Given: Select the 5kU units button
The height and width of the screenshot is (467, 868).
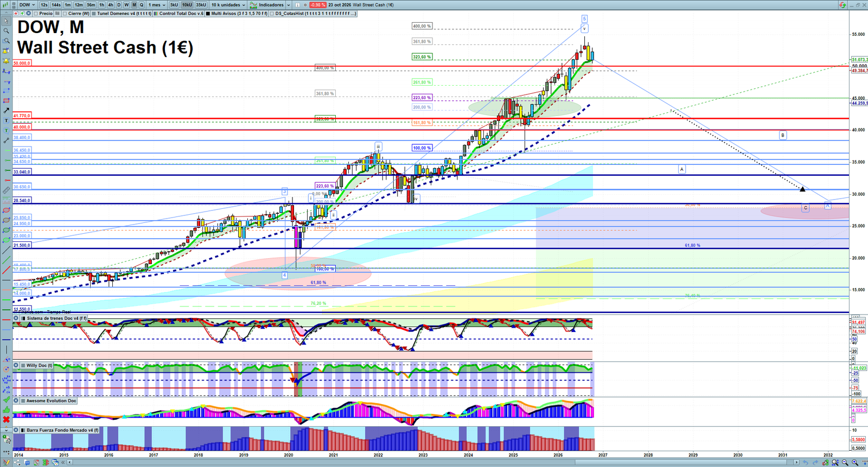Looking at the screenshot, I should [x=174, y=5].
